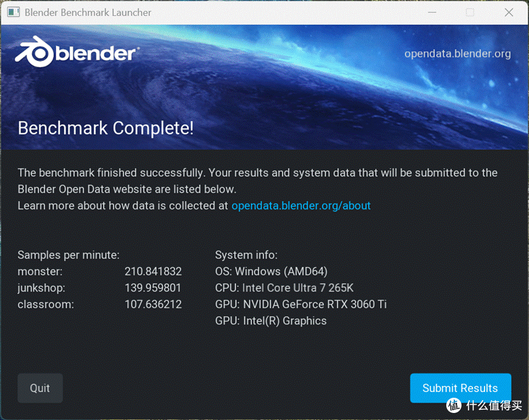529x420 pixels.
Task: Click the 'classroom:' label
Action: (x=46, y=304)
